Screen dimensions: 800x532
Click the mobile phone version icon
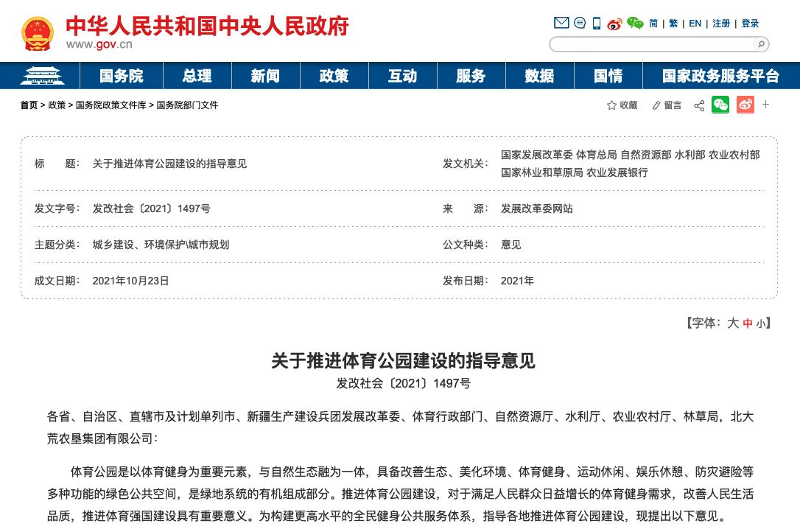[x=595, y=23]
